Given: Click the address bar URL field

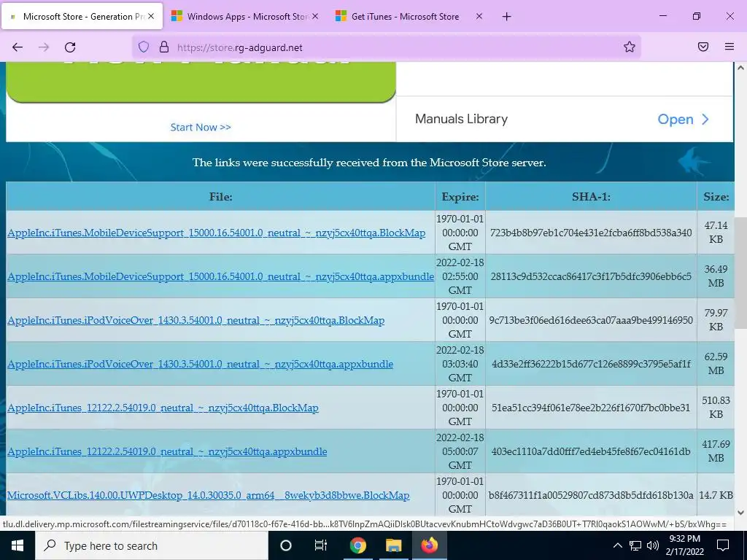Looking at the screenshot, I should click(386, 47).
